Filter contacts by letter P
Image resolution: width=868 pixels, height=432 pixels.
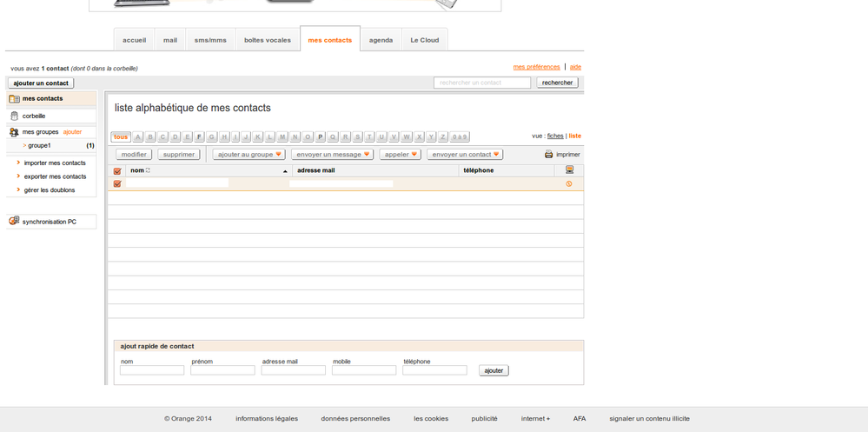tap(320, 137)
